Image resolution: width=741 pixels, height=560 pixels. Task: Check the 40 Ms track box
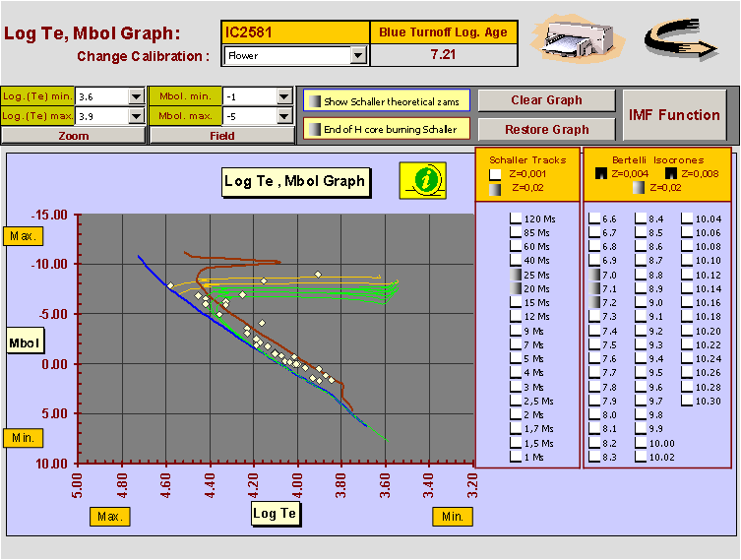coord(516,260)
